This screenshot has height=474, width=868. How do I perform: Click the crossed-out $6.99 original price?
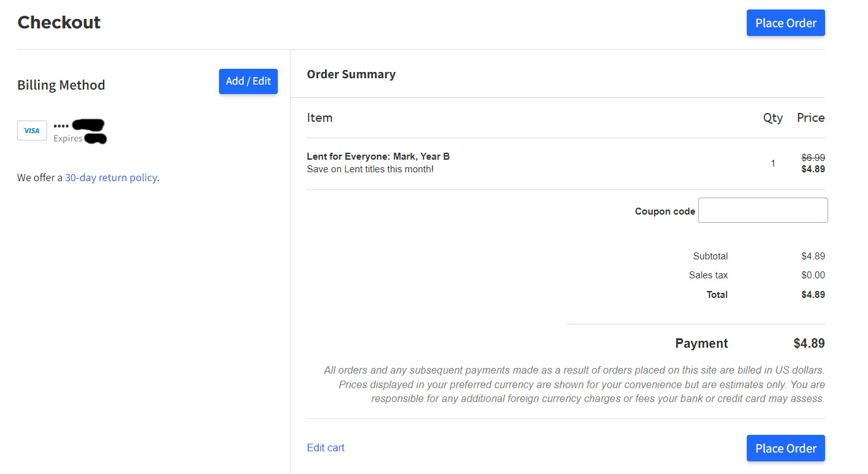812,158
